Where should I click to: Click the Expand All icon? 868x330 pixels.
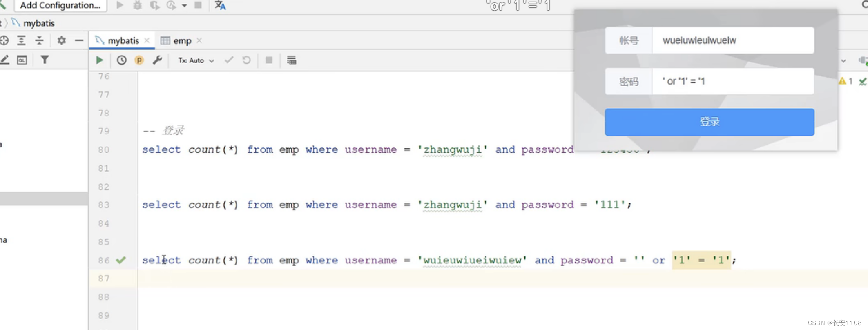pos(21,40)
